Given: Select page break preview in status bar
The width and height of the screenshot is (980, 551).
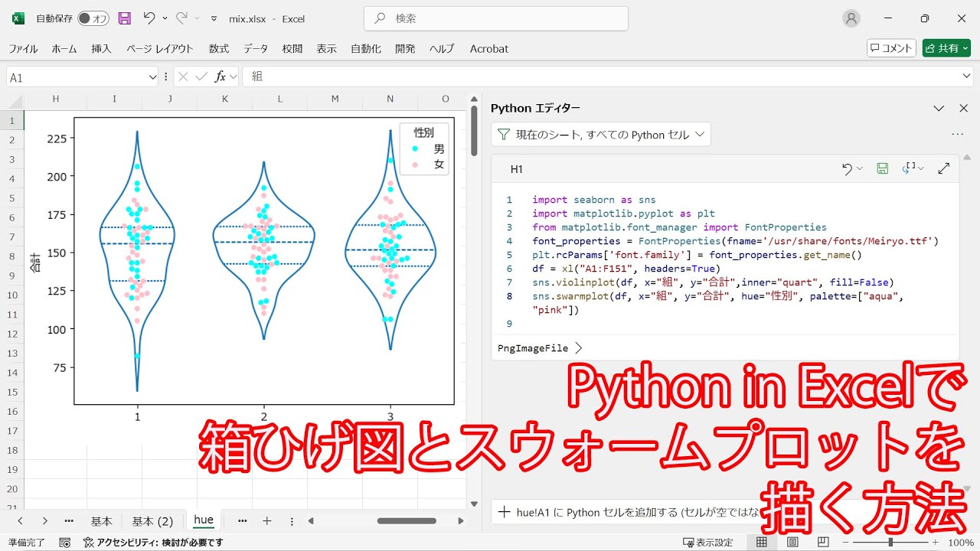Looking at the screenshot, I should [824, 543].
